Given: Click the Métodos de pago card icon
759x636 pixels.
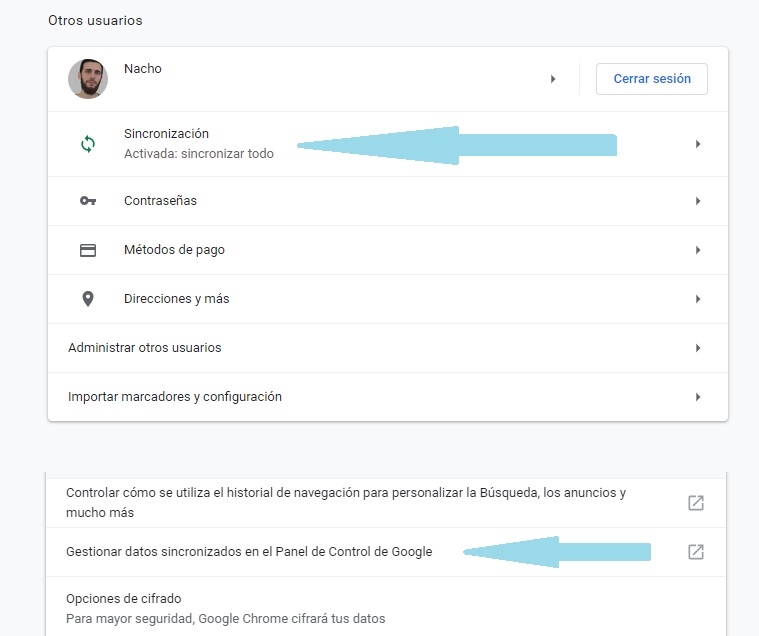Looking at the screenshot, I should 88,250.
